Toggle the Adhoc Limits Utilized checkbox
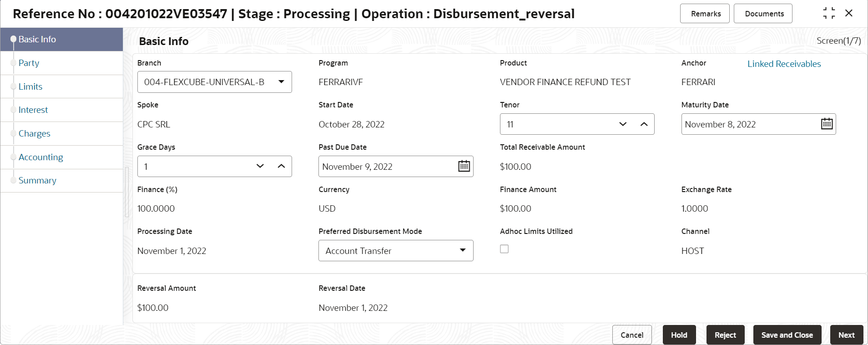The height and width of the screenshot is (345, 868). tap(504, 249)
